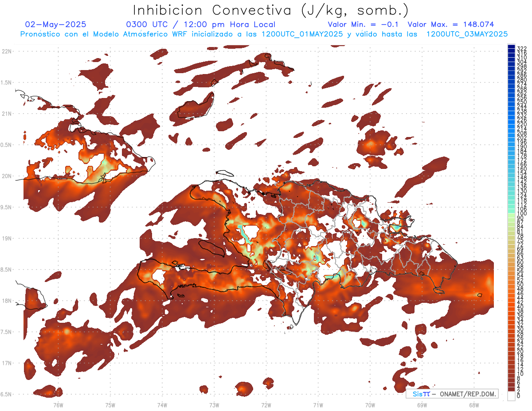Click the '18N' latitude label
The width and height of the screenshot is (532, 411).
click(x=7, y=301)
